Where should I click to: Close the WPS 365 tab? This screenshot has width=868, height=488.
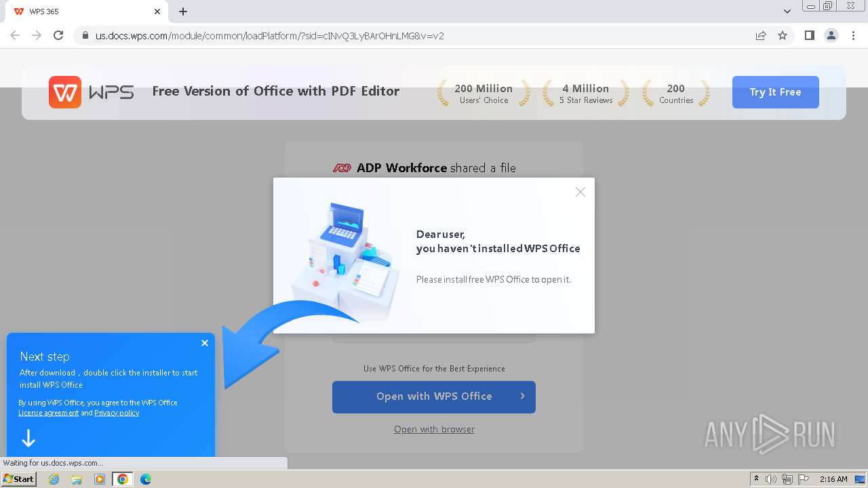tap(157, 12)
